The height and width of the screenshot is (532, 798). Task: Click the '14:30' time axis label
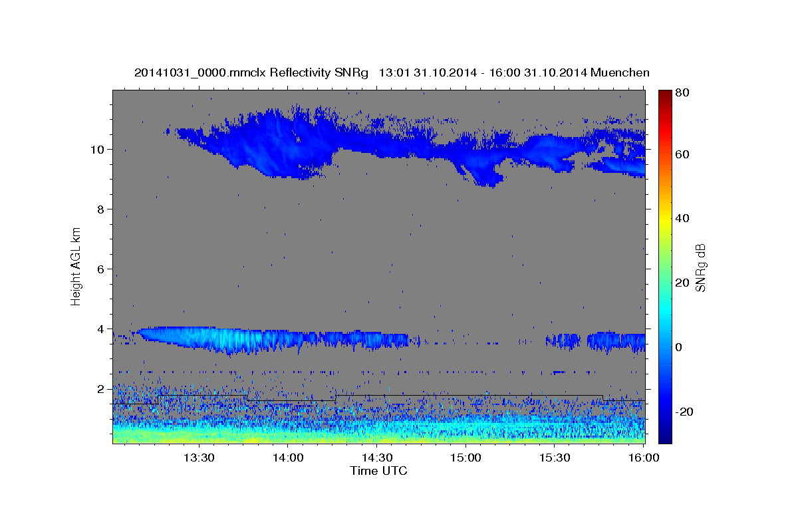tap(377, 458)
